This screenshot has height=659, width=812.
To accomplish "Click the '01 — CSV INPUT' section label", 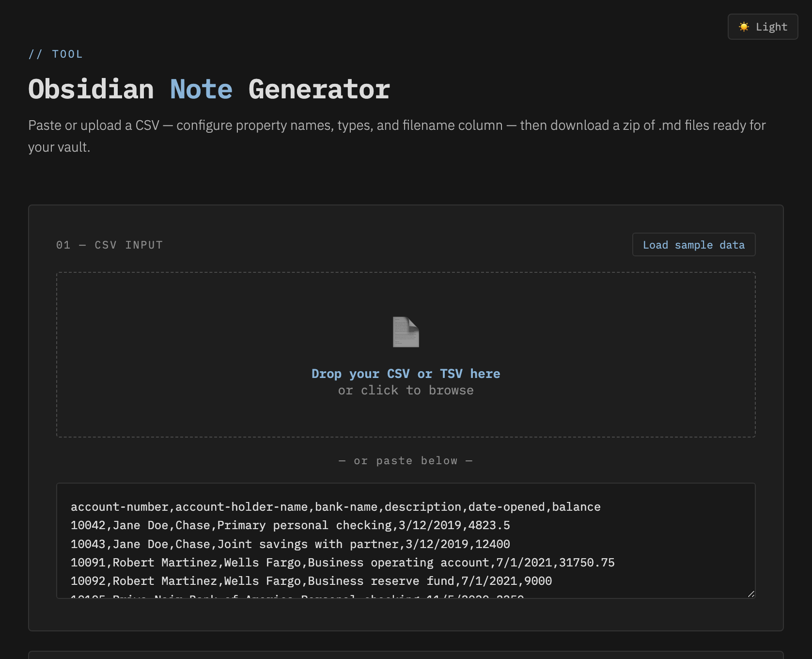I will 109,245.
